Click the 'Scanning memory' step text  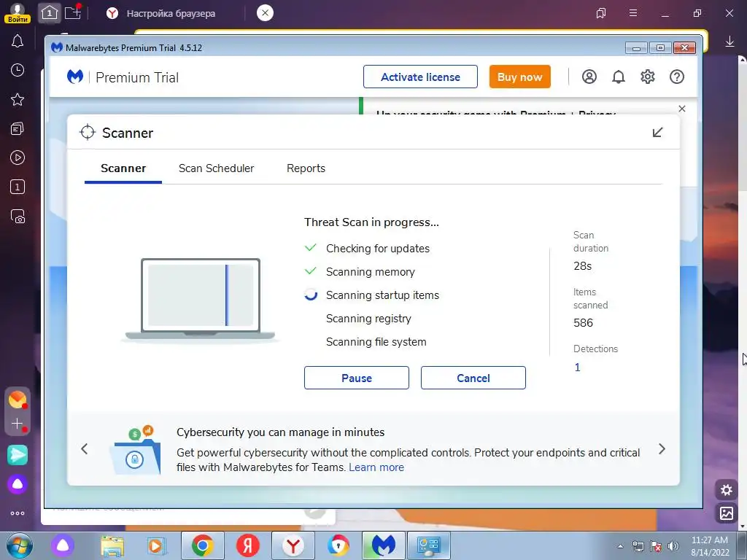[x=370, y=272]
